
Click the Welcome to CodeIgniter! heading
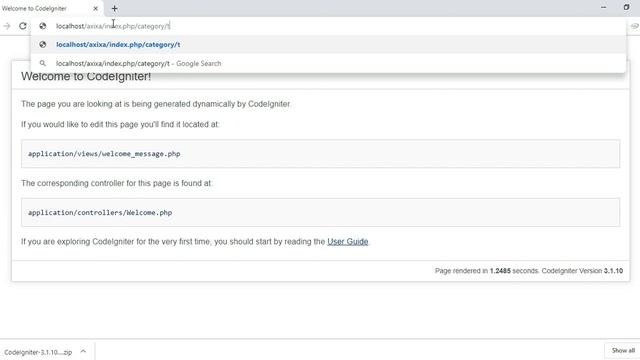86,76
